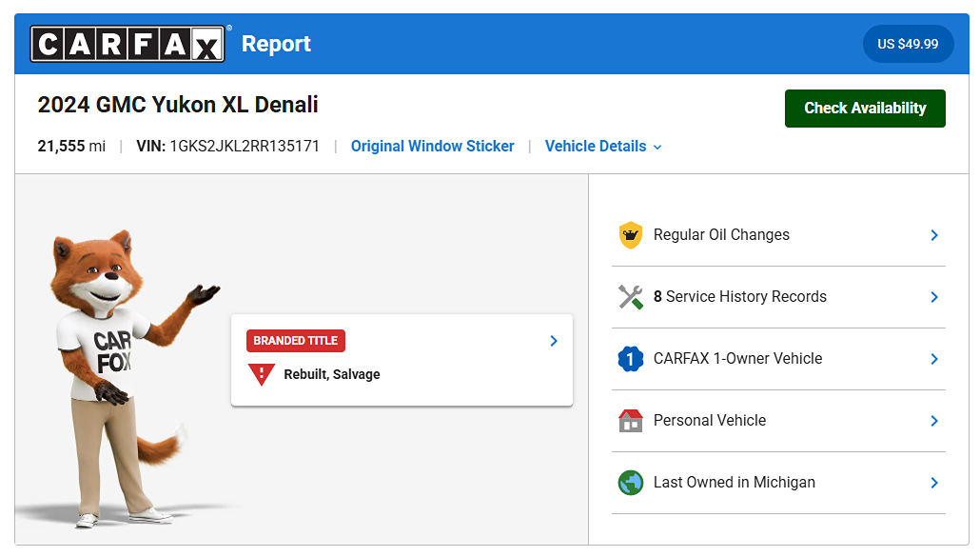Click the US $49.99 price button
Viewport: 980px width, 557px height.
pyautogui.click(x=908, y=44)
